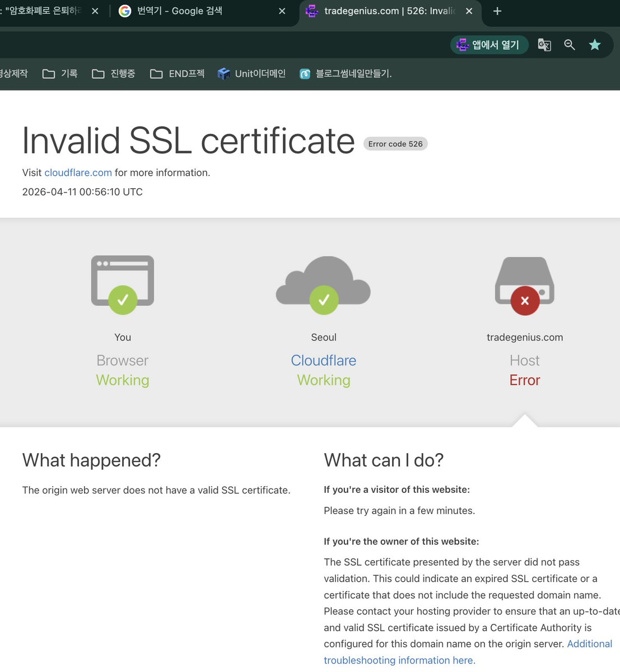Image resolution: width=620 pixels, height=672 pixels.
Task: Click the 'tradegenius.com' host label
Action: coord(525,338)
